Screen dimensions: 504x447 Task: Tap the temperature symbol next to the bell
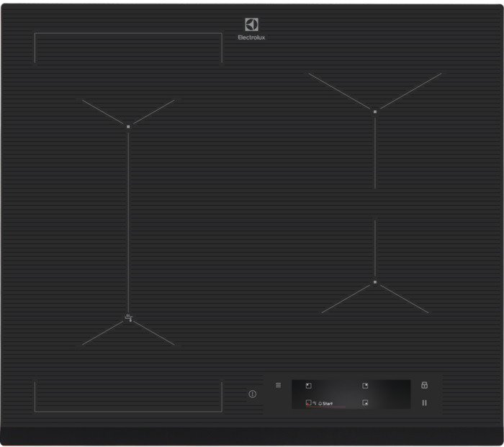[315, 404]
